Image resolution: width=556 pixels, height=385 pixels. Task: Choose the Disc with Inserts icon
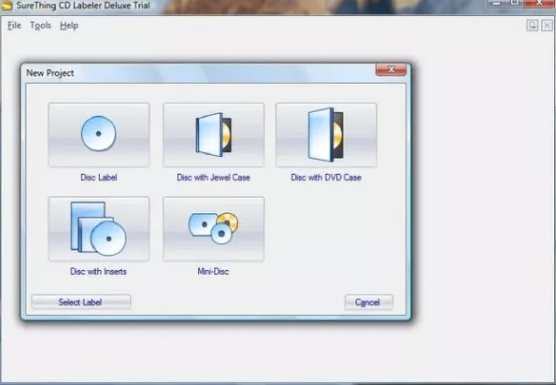point(99,229)
